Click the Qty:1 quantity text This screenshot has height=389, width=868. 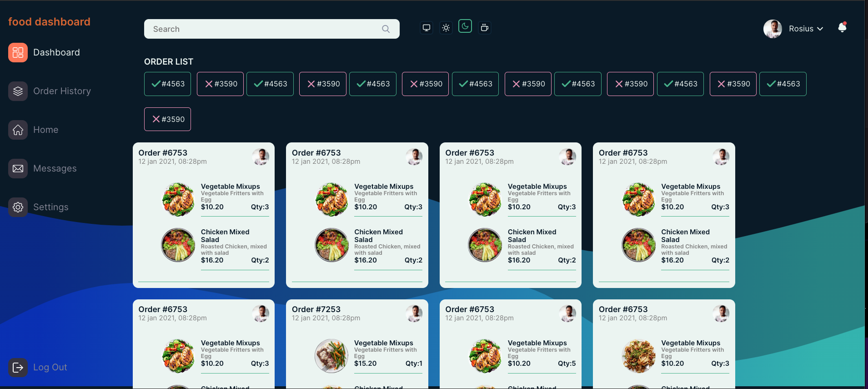(414, 364)
